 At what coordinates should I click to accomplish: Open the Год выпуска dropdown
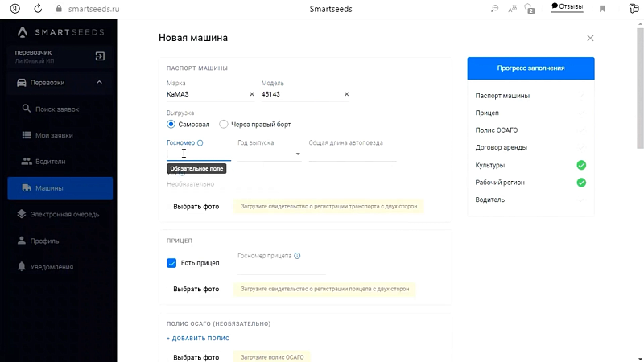[x=270, y=154]
